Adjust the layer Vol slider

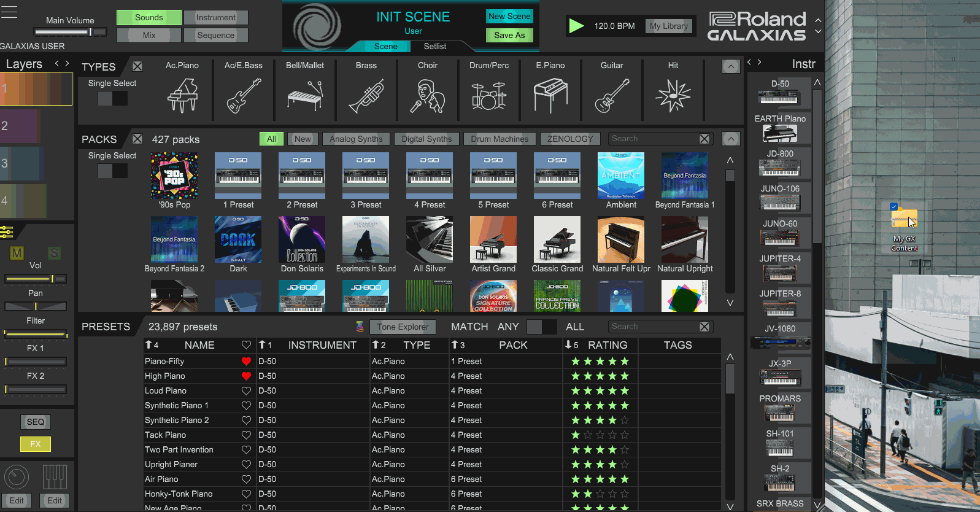coord(36,279)
